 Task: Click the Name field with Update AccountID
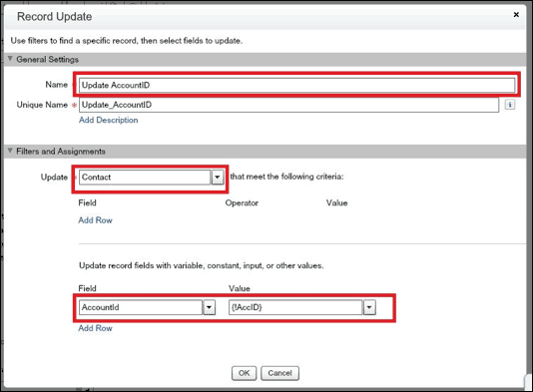[296, 85]
